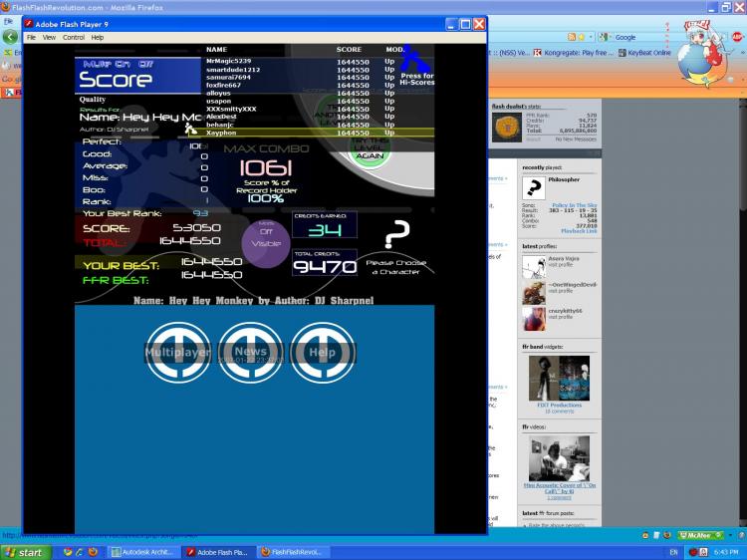This screenshot has width=747, height=560.
Task: Click the Help round button in game
Action: click(x=323, y=353)
